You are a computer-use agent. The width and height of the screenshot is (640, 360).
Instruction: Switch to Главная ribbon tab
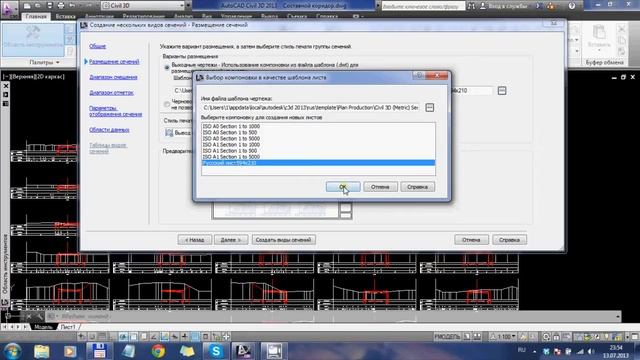(36, 16)
